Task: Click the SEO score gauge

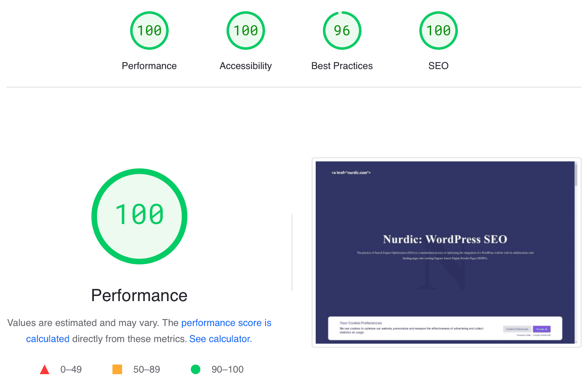Action: click(439, 31)
